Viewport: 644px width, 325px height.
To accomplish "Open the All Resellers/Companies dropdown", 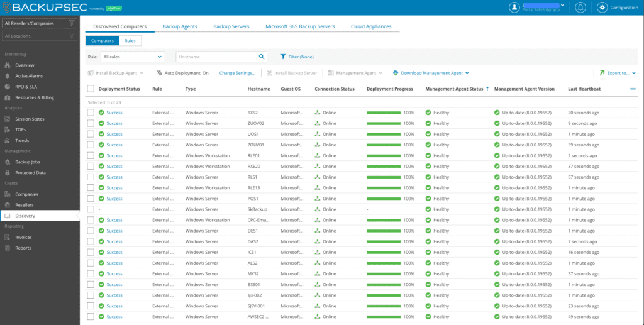I will tap(39, 23).
